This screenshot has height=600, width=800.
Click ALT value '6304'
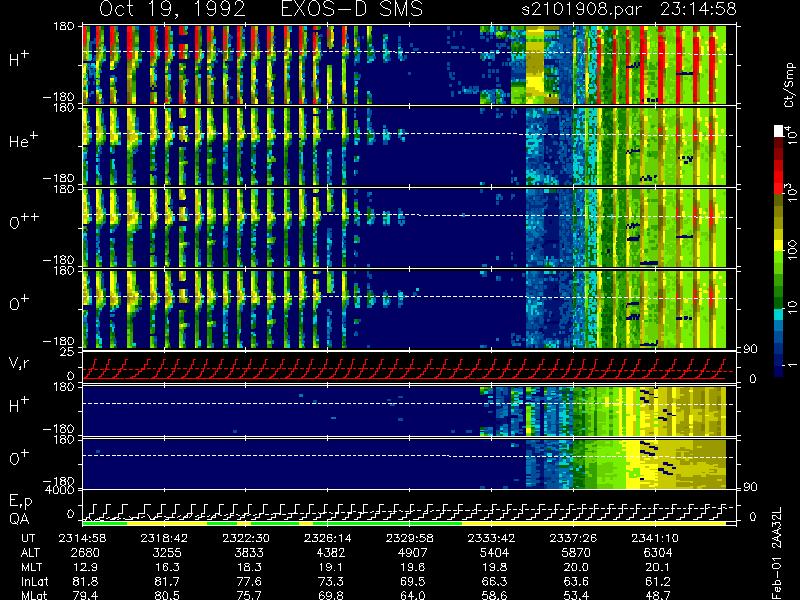coord(658,553)
